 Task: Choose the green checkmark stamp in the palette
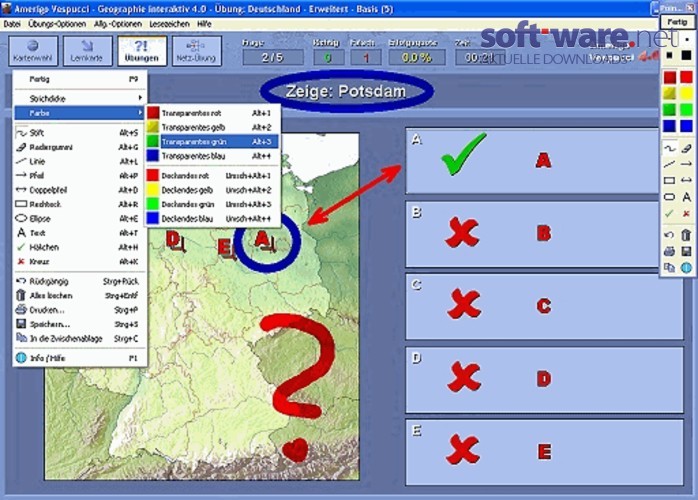point(670,213)
